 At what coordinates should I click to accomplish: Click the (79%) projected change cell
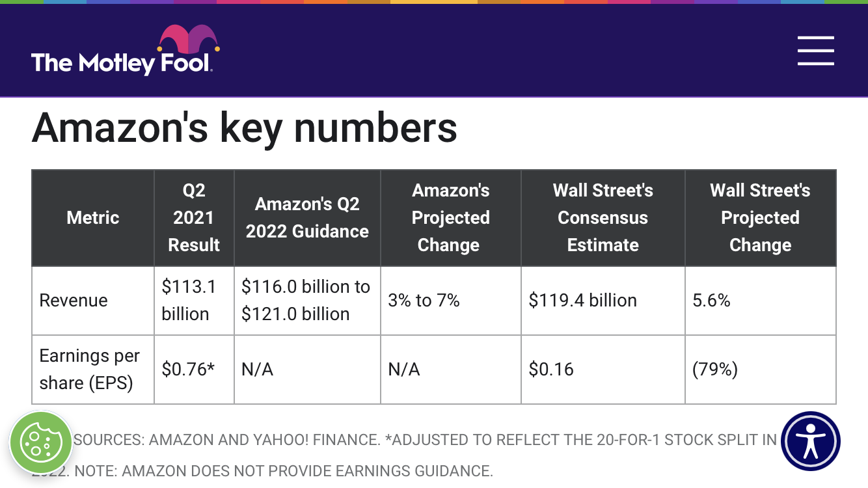761,370
